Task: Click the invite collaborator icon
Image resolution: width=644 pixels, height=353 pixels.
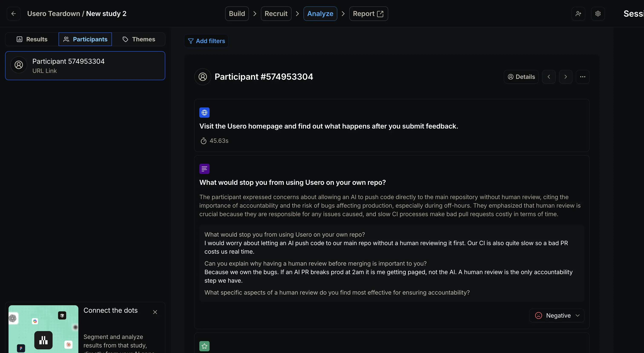Action: coord(578,13)
